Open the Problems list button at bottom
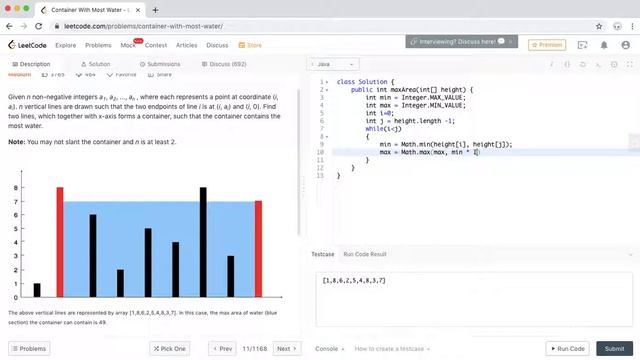This screenshot has height=360, width=640. (29, 349)
